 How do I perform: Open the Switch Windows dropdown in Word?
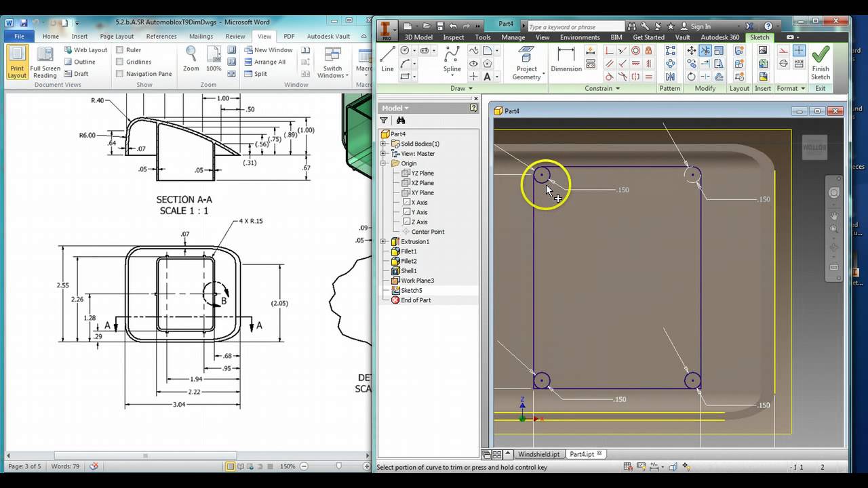click(332, 65)
